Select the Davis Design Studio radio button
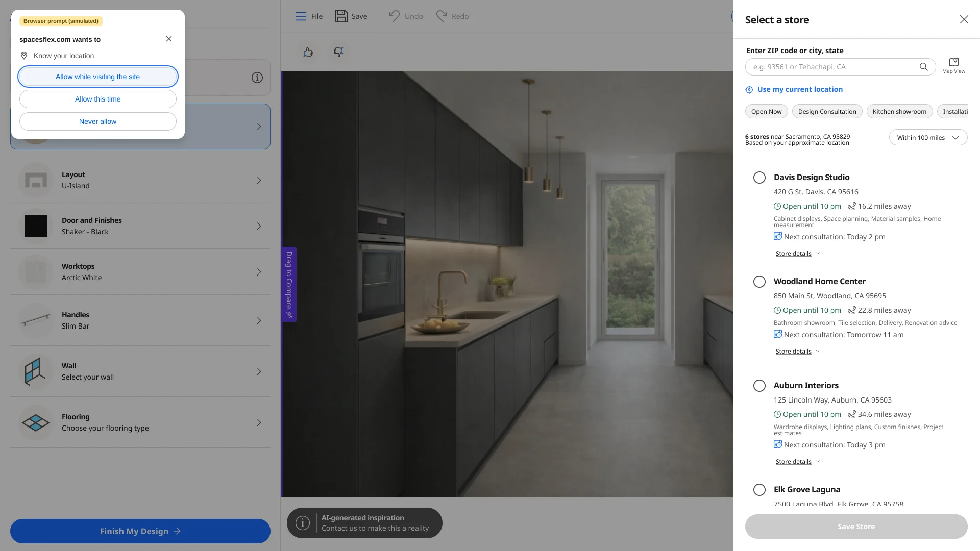The image size is (980, 551). pos(759,178)
